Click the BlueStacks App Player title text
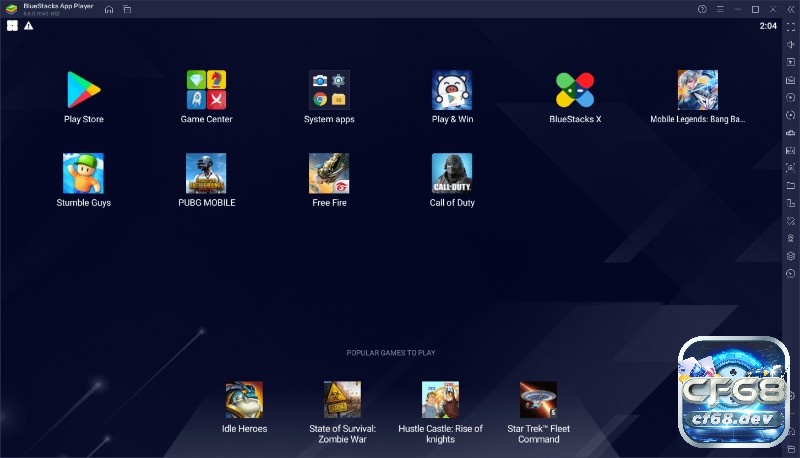 58,6
